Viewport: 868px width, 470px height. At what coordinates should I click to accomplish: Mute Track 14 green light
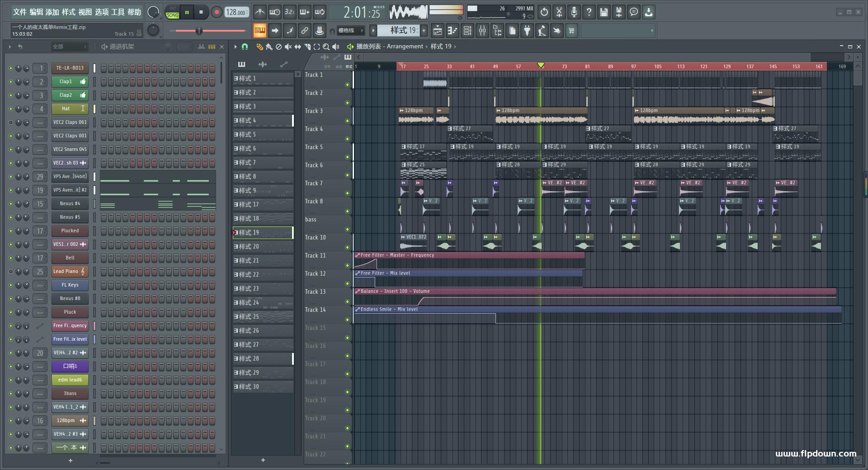tap(347, 320)
